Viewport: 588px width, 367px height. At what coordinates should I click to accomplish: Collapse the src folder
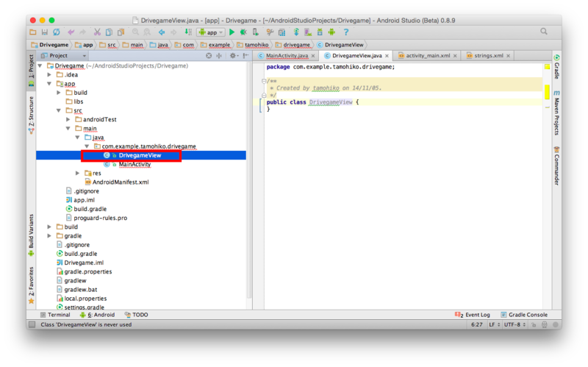point(59,110)
